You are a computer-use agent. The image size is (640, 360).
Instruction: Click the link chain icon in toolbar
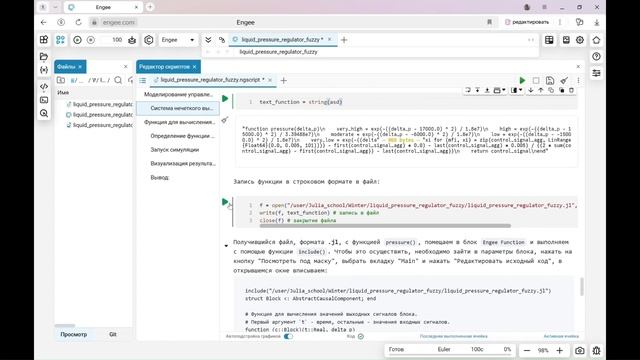click(x=222, y=40)
